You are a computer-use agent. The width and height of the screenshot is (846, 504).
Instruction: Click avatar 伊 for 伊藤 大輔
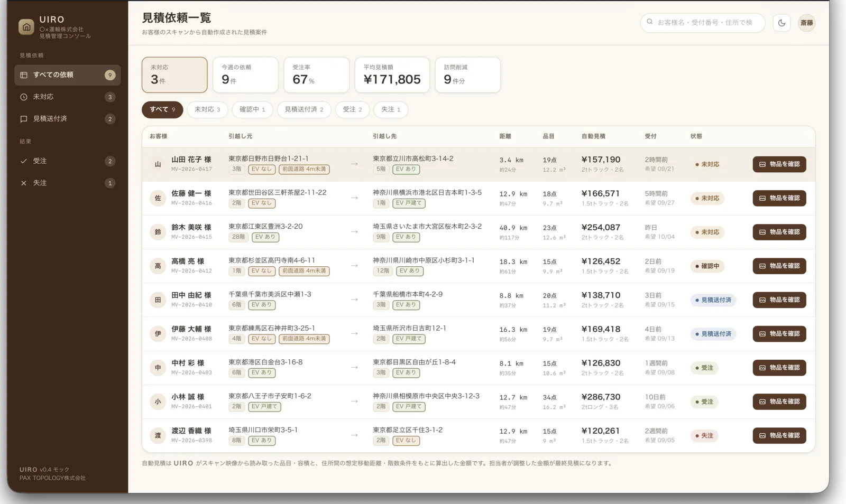click(158, 334)
